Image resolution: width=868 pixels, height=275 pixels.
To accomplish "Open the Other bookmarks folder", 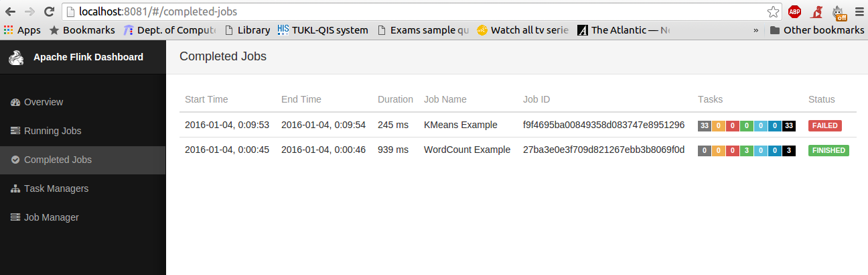I will coord(817,30).
